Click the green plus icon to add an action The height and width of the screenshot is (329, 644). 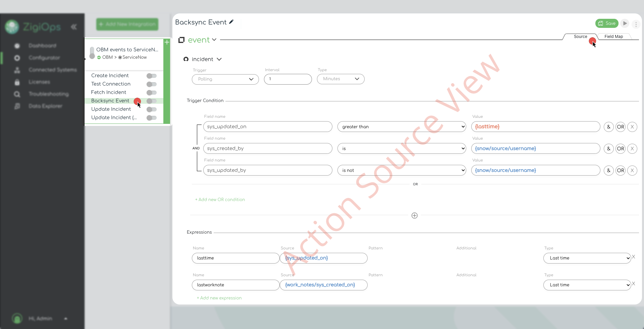167,42
